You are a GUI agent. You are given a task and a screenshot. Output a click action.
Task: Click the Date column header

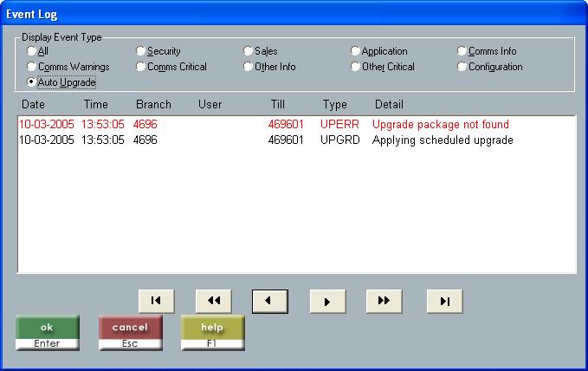point(33,104)
